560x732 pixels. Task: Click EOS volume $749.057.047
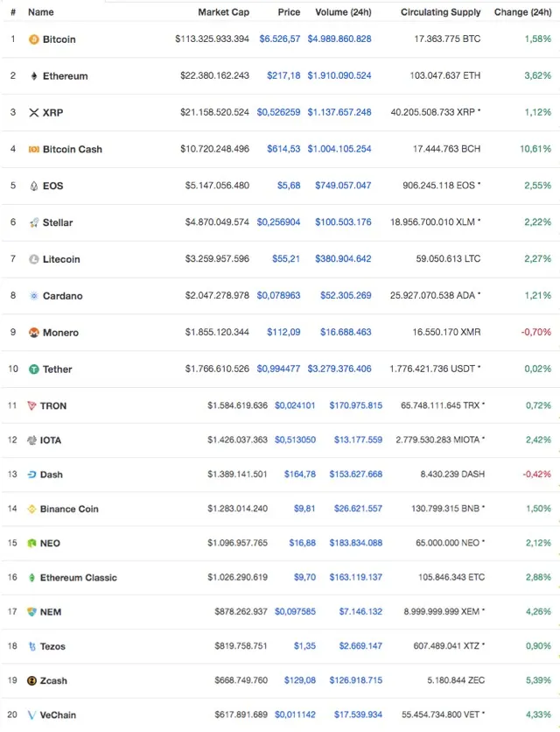coord(344,186)
